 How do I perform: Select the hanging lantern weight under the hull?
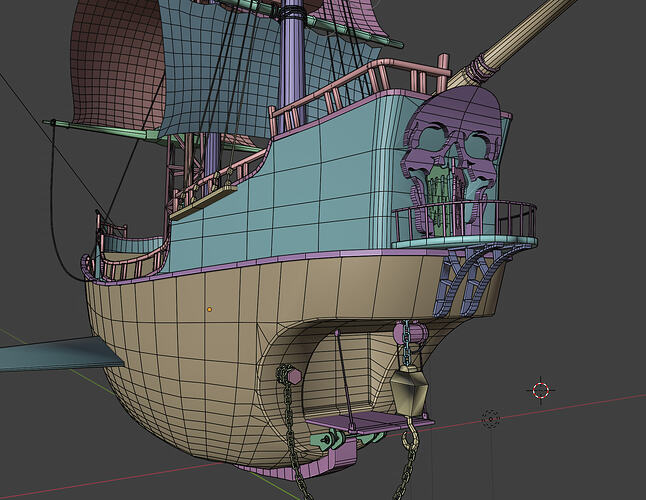click(407, 388)
